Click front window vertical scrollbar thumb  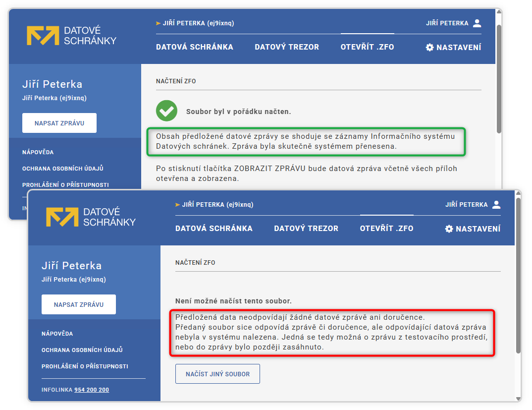point(518,276)
